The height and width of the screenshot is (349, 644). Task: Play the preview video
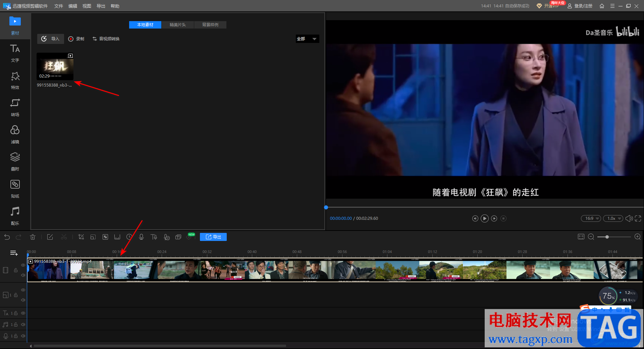pos(485,218)
